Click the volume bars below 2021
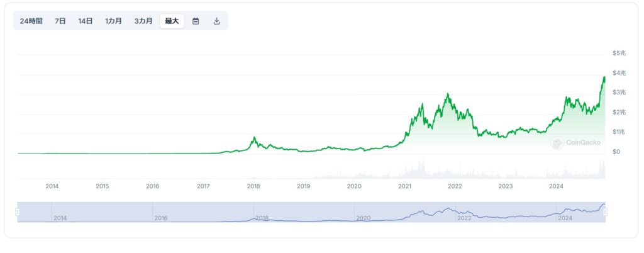The image size is (644, 253). click(x=415, y=171)
